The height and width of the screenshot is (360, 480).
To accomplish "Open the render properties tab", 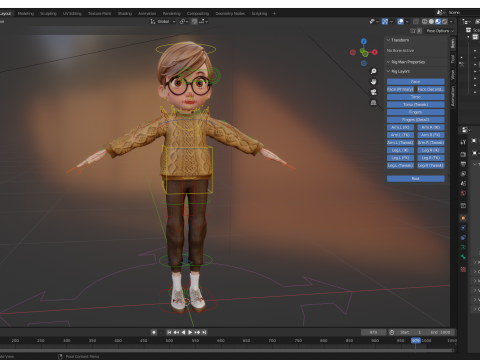I will tap(463, 154).
